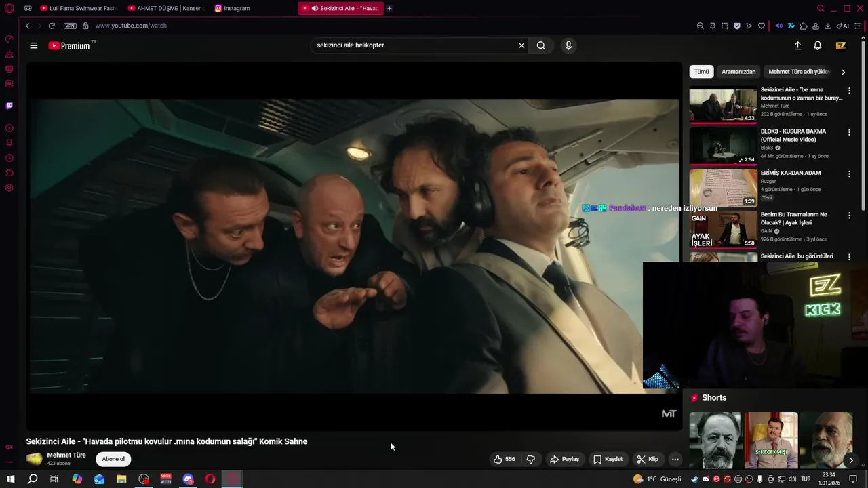The height and width of the screenshot is (488, 868).
Task: Click the Mehmet Türe channel avatar
Action: [34, 459]
